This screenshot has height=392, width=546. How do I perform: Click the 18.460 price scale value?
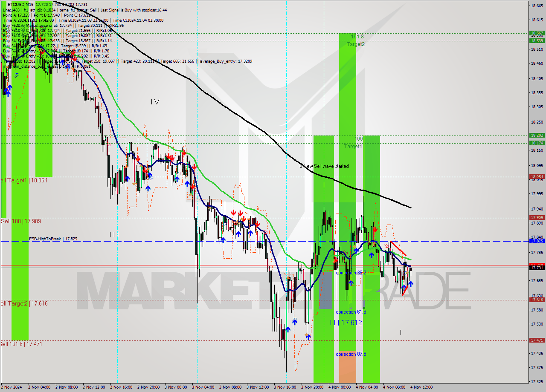click(537, 63)
